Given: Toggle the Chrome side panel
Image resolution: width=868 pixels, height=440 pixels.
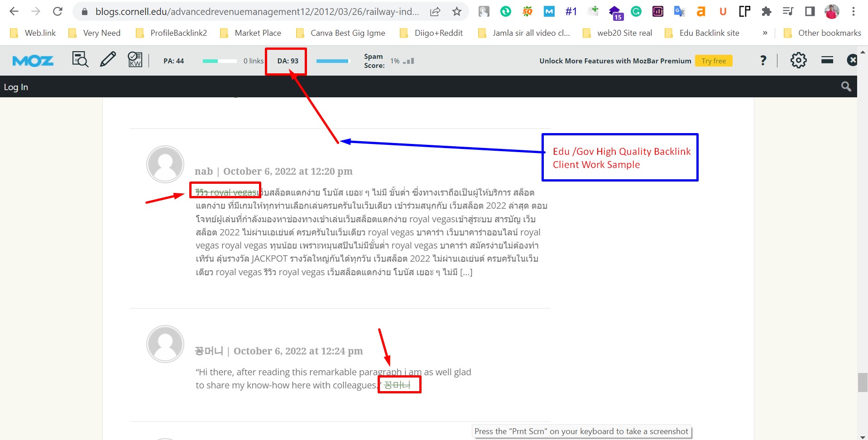Looking at the screenshot, I should tap(810, 12).
